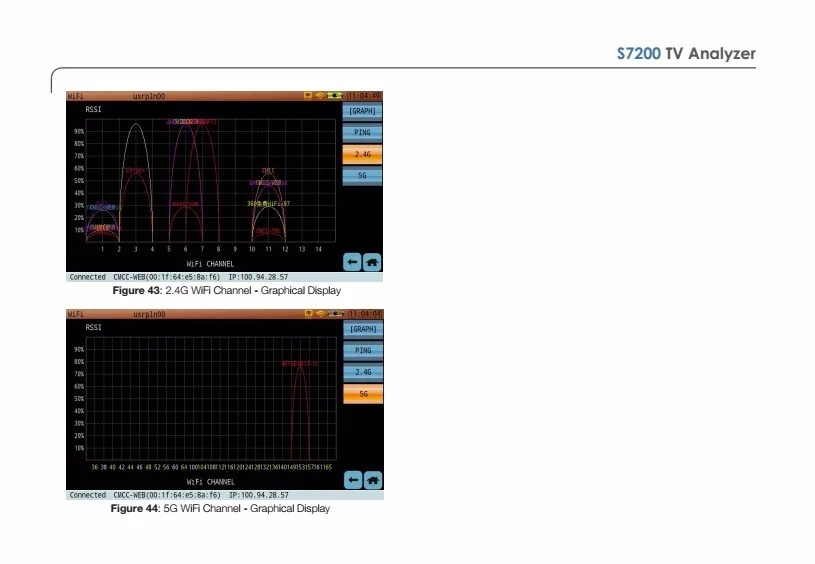Open [GRAPH] view in the 5G screen

[x=363, y=329]
